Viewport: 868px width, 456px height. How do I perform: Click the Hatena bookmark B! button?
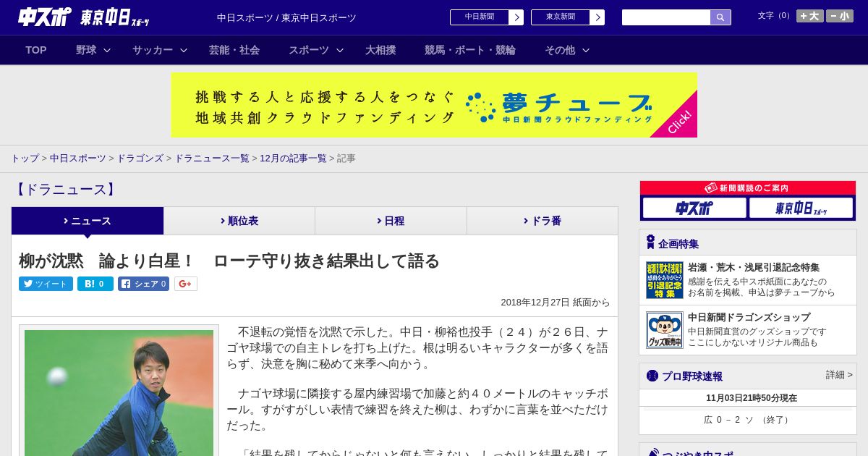(95, 284)
